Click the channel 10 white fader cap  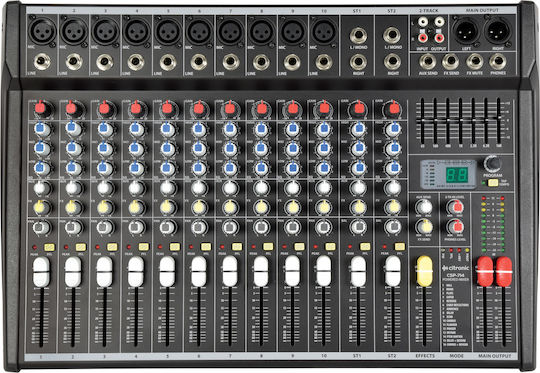(324, 272)
